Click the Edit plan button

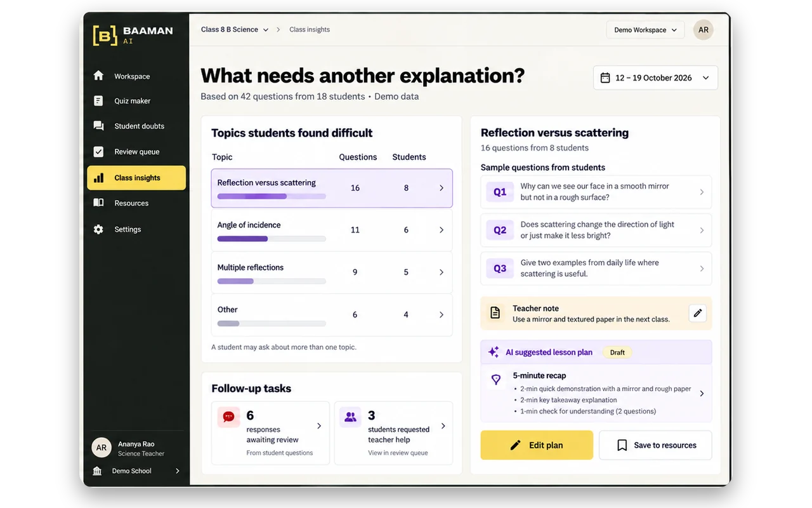coord(537,445)
